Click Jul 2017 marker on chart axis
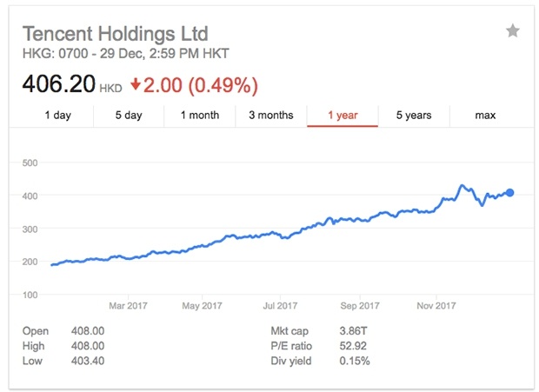 (x=280, y=306)
